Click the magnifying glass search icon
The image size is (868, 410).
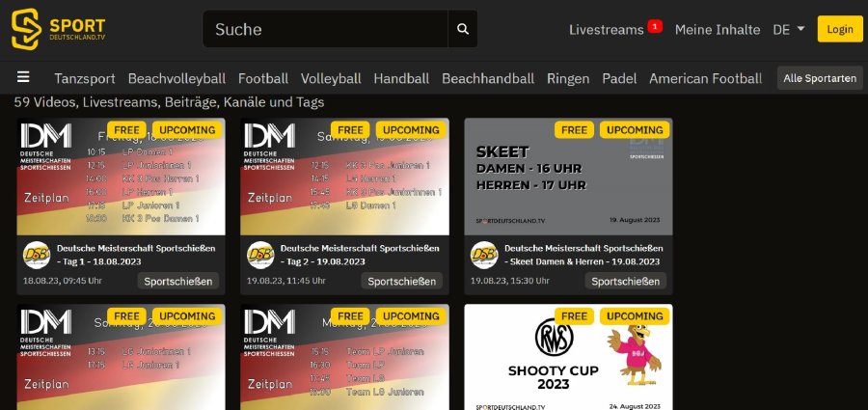tap(463, 29)
